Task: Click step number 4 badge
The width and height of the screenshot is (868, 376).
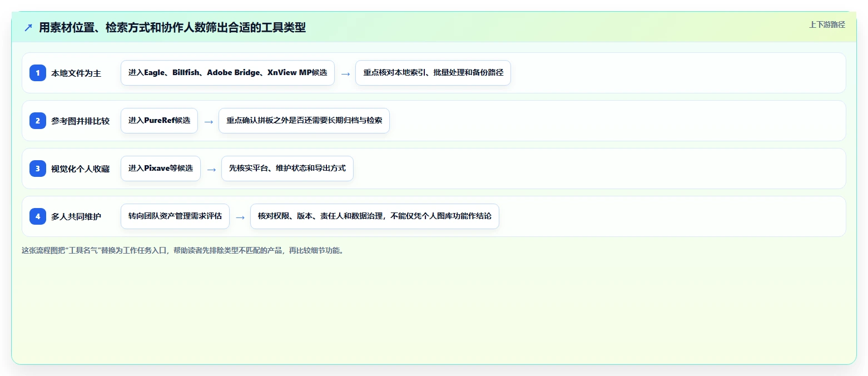Action: (x=38, y=216)
